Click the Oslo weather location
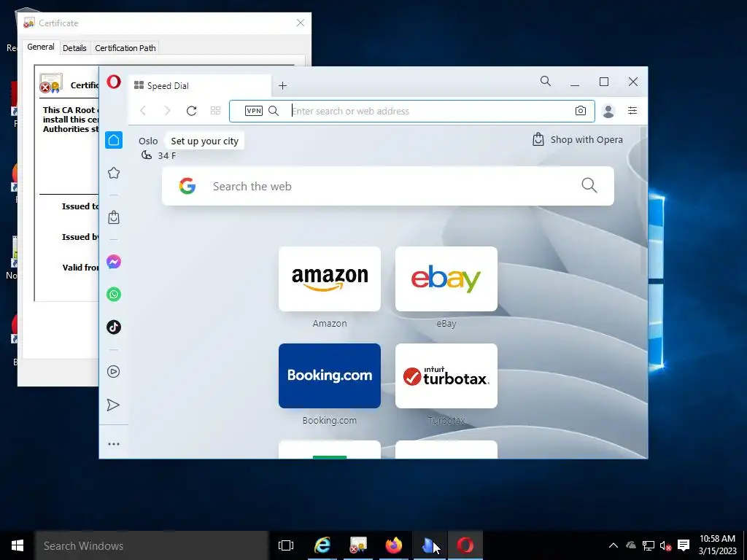This screenshot has width=747, height=560. click(x=148, y=141)
